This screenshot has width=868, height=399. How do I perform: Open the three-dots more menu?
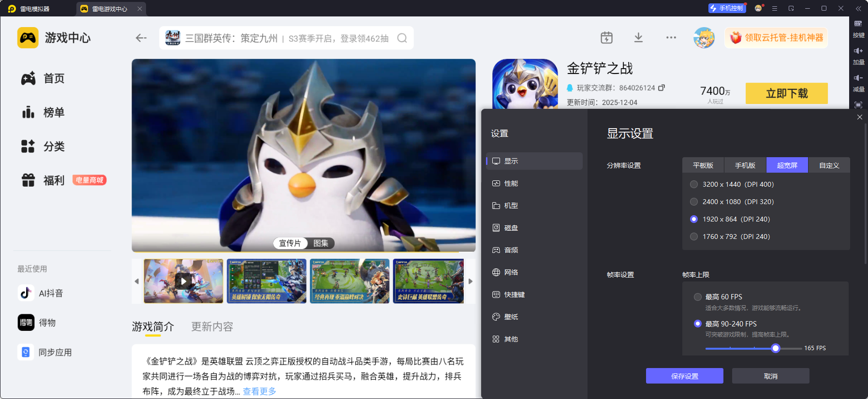[x=671, y=38]
